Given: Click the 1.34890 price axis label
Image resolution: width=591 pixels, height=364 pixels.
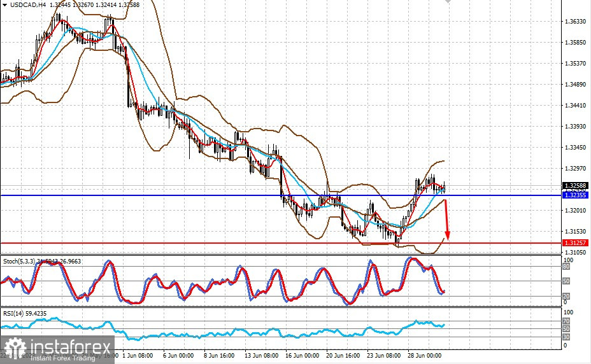Looking at the screenshot, I should 575,85.
